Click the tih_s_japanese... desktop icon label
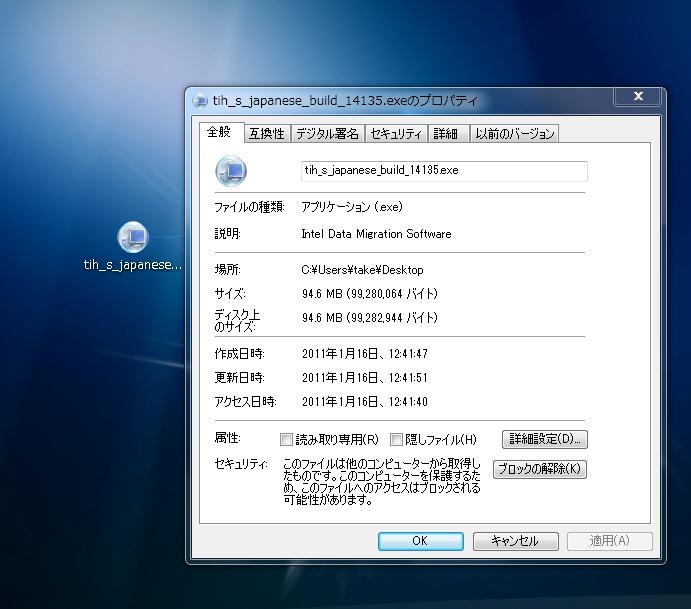Screen dimensions: 691x609 pyautogui.click(x=133, y=265)
